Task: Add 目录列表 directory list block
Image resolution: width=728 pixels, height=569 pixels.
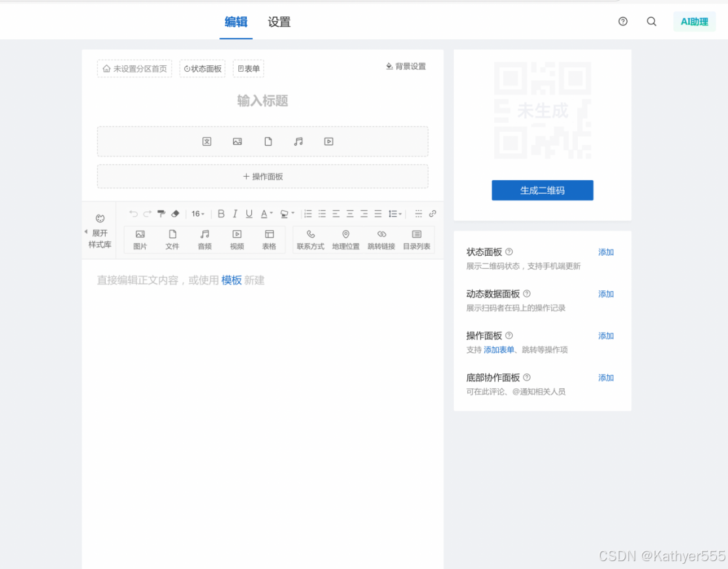Action: tap(417, 239)
